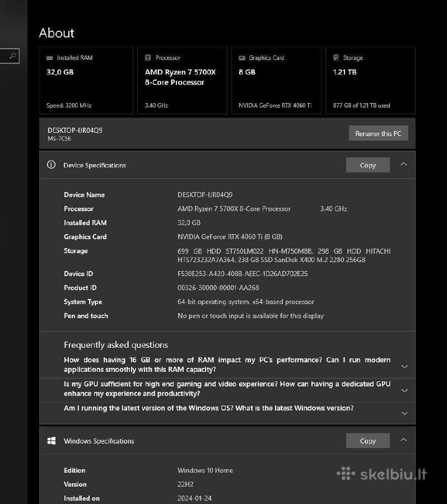Click the Speed: 3200 MHz text
The width and height of the screenshot is (447, 504).
[69, 105]
